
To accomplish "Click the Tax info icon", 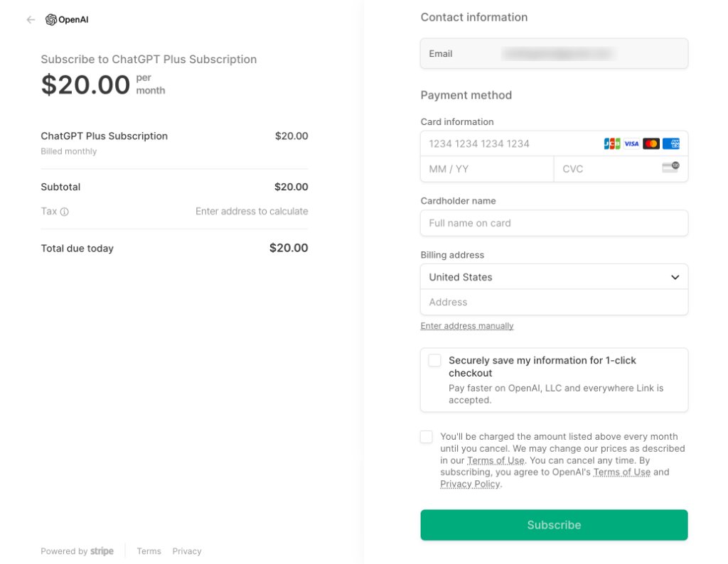I will click(65, 212).
